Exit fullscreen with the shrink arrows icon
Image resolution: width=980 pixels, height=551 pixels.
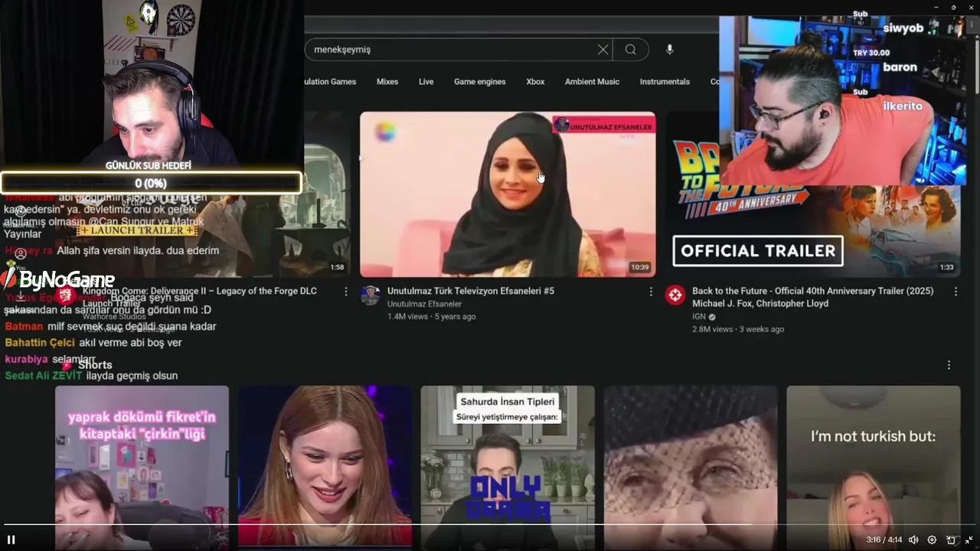[x=969, y=540]
